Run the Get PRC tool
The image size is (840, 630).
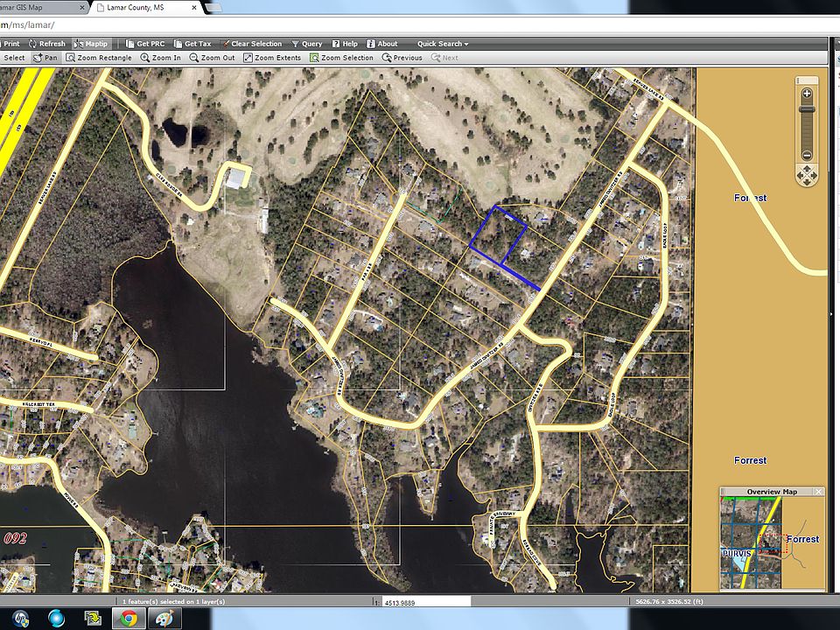click(x=144, y=44)
